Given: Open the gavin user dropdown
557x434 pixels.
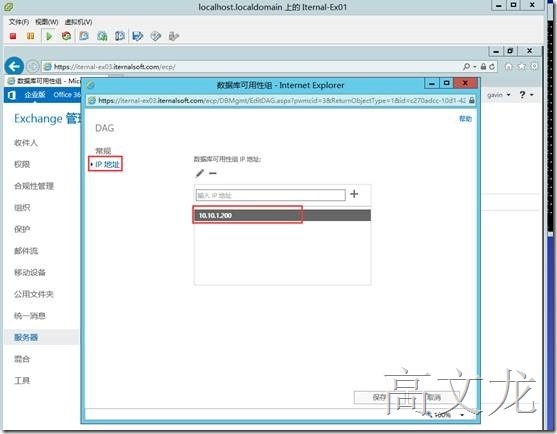Looking at the screenshot, I should coord(499,95).
